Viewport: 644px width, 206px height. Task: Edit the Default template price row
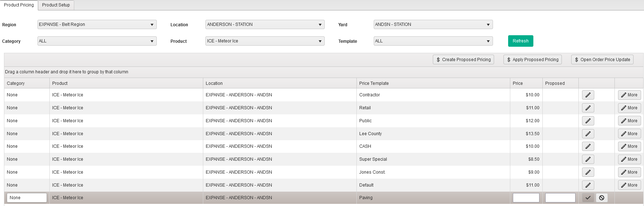pos(588,185)
